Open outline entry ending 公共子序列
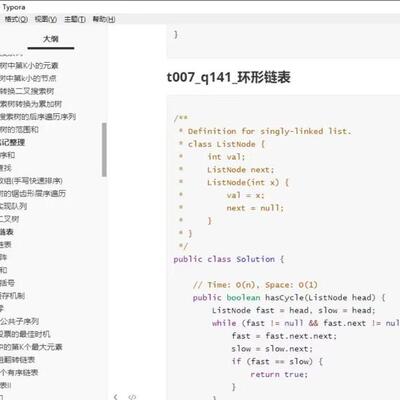 [19, 321]
